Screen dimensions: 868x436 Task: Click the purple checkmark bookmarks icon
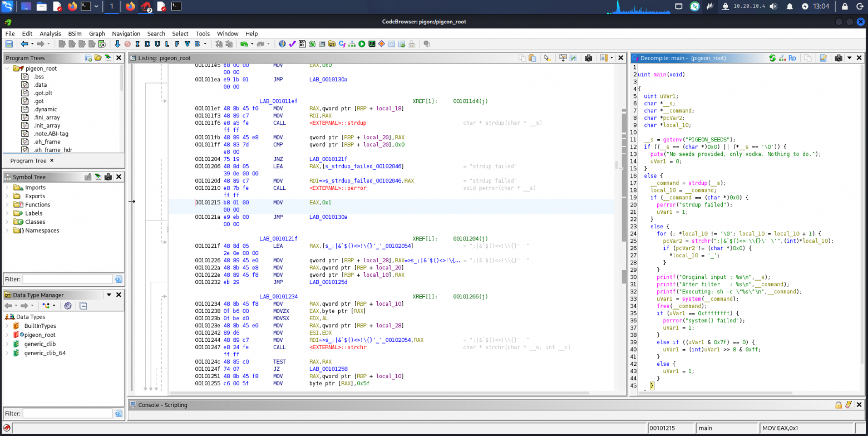pos(292,43)
